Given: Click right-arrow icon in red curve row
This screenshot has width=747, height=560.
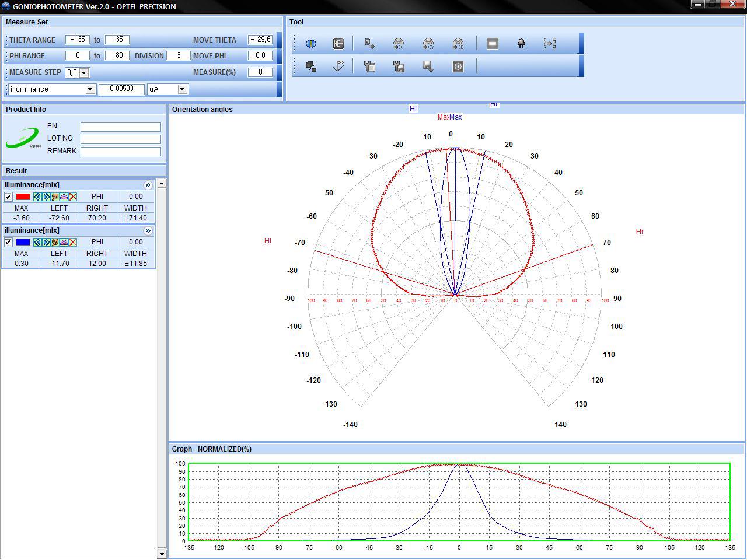Looking at the screenshot, I should click(46, 197).
